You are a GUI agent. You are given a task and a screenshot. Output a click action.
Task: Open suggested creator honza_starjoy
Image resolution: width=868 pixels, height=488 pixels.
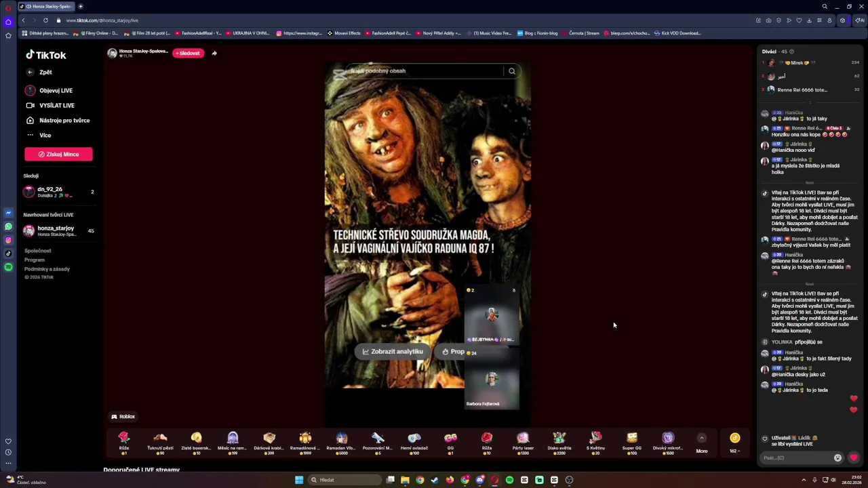[58, 231]
